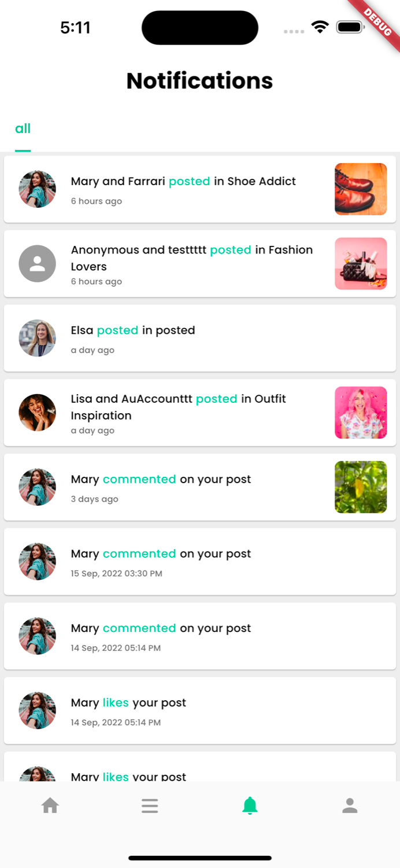Tap the green plant post thumbnail
Viewport: 400px width, 868px height.
tap(361, 487)
